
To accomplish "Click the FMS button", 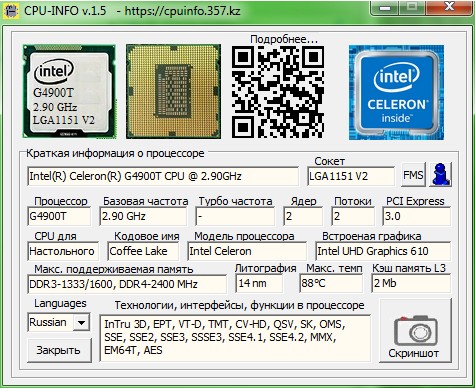I will point(413,174).
